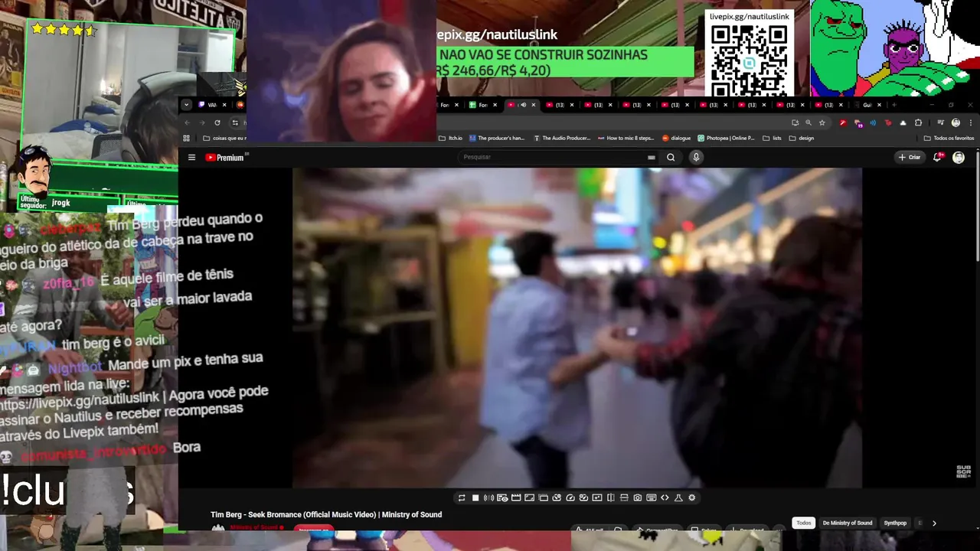Click the flask experiments icon
This screenshot has width=980, height=551.
pos(678,497)
